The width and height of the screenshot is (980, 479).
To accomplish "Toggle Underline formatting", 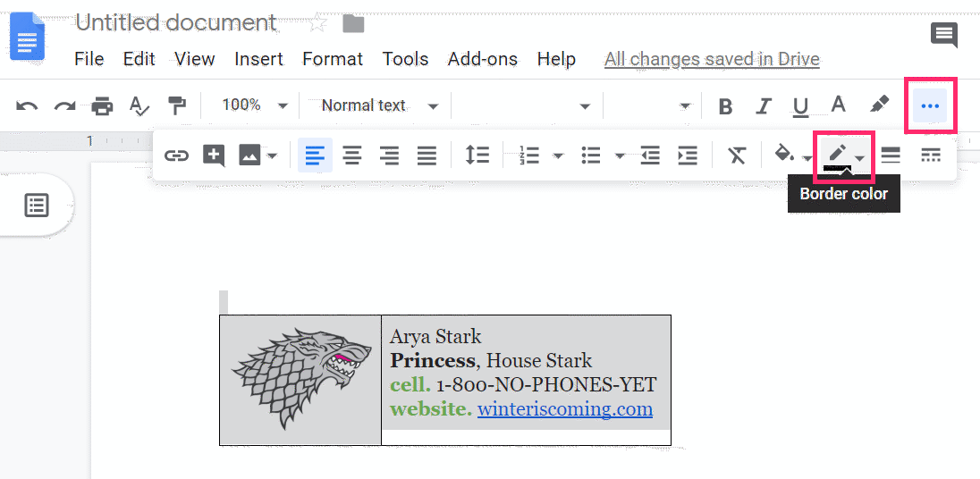I will click(x=800, y=107).
